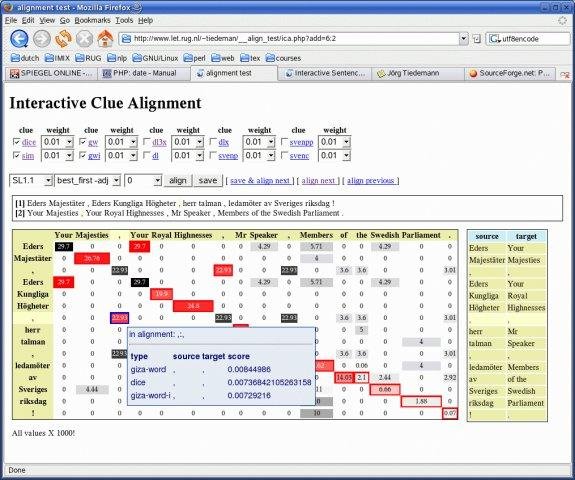The image size is (575, 480).
Task: Open the File menu
Action: click(11, 20)
